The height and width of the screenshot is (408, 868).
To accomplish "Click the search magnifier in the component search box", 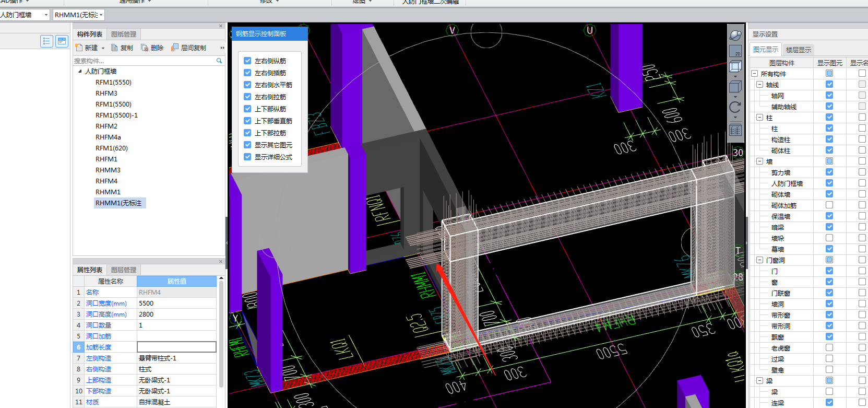I will [219, 61].
